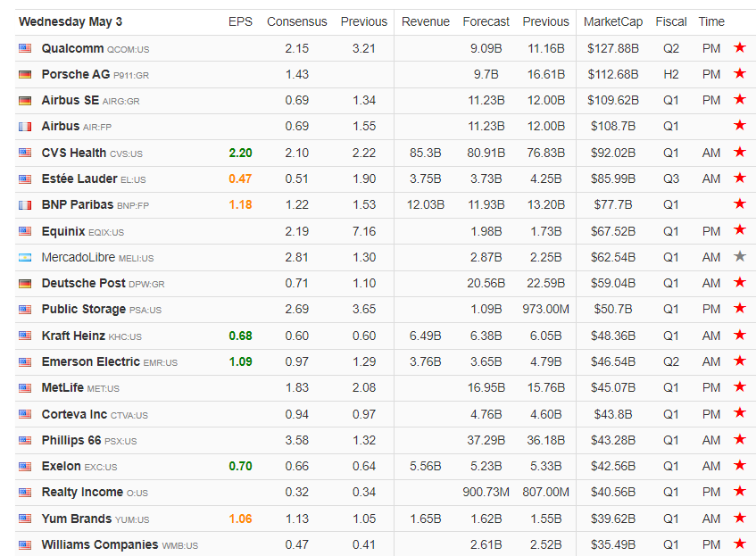Open the Airbus SE company link
Viewport: 756px width, 556px height.
pos(71,100)
